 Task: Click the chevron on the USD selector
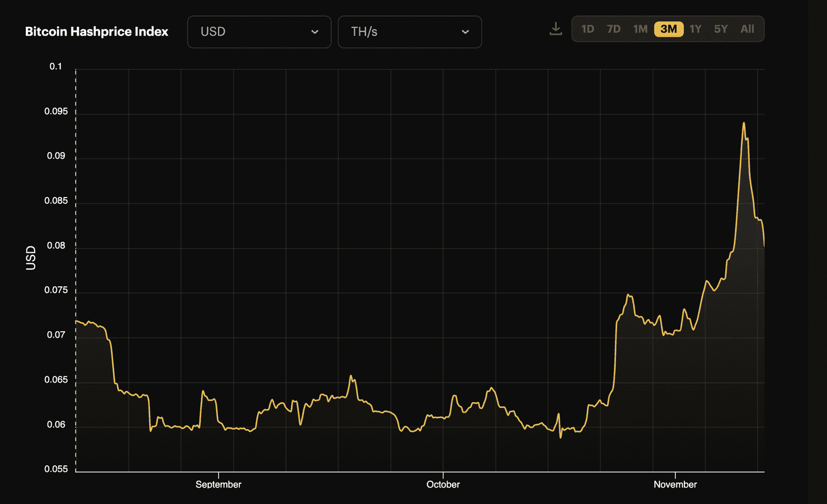[315, 32]
